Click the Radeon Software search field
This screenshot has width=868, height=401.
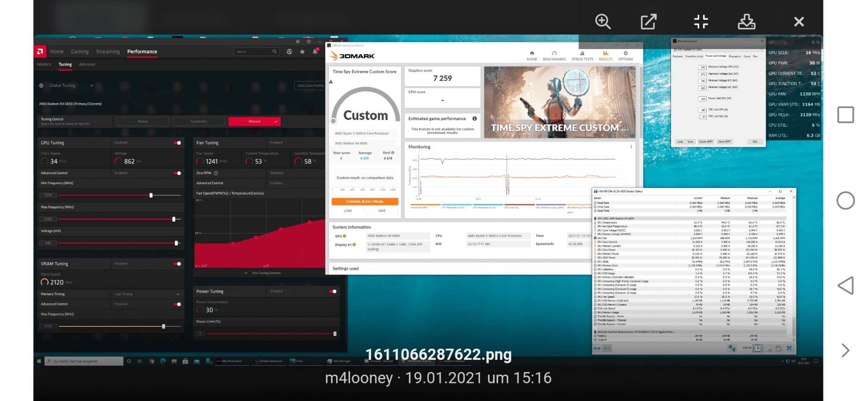pyautogui.click(x=256, y=52)
